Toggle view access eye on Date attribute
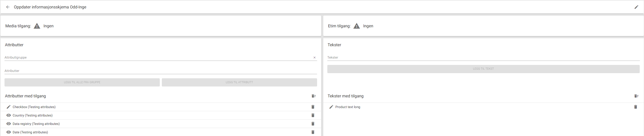 9,132
